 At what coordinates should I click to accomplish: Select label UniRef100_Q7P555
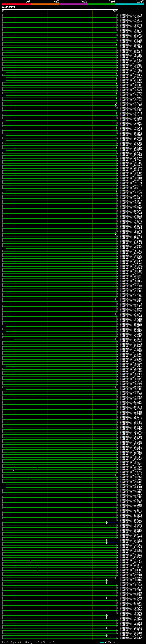[x=131, y=58]
